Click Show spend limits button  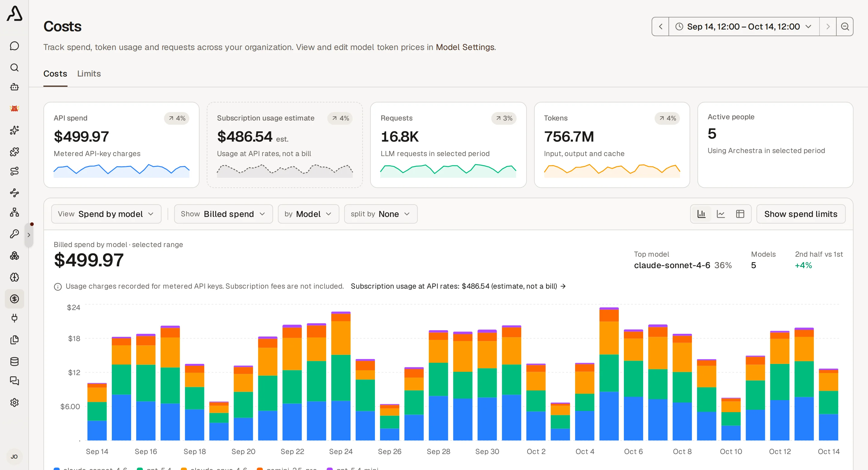[x=800, y=214]
